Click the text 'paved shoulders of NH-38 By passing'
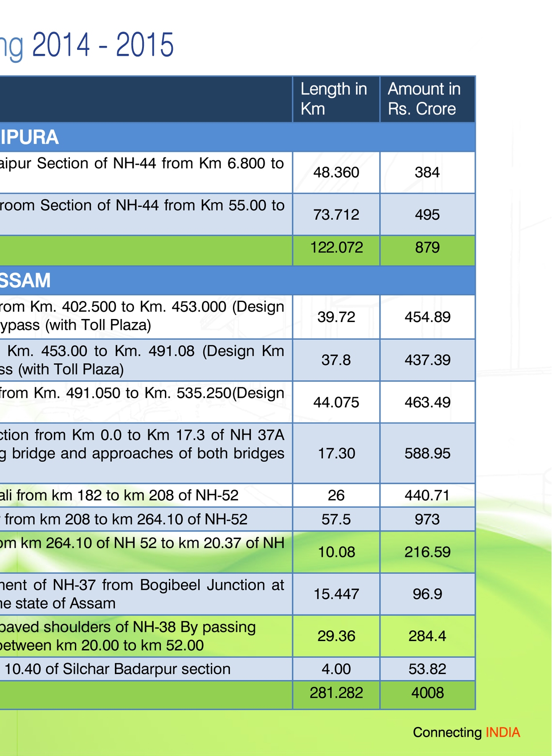Viewport: 552px width, 756px height. pyautogui.click(x=128, y=627)
